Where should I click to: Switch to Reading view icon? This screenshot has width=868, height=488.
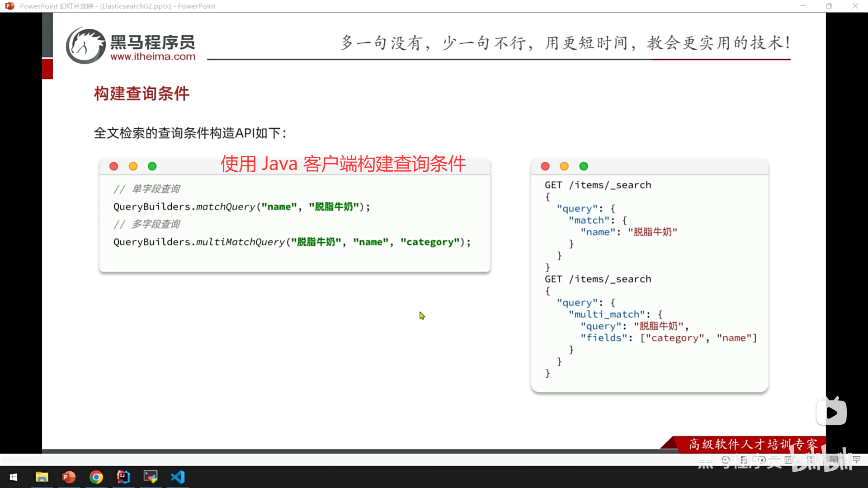coord(834,460)
